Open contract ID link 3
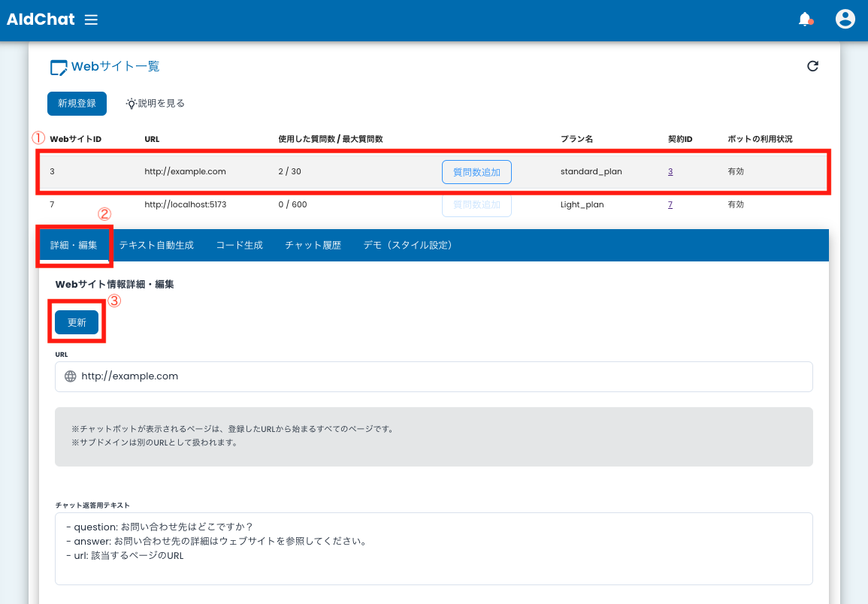 coord(670,171)
